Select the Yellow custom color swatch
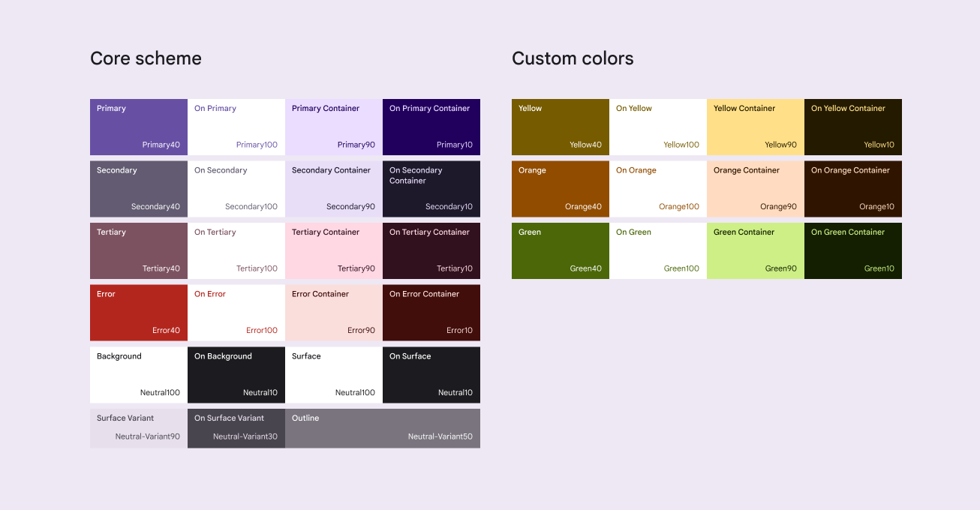Image resolution: width=980 pixels, height=510 pixels. click(x=561, y=127)
